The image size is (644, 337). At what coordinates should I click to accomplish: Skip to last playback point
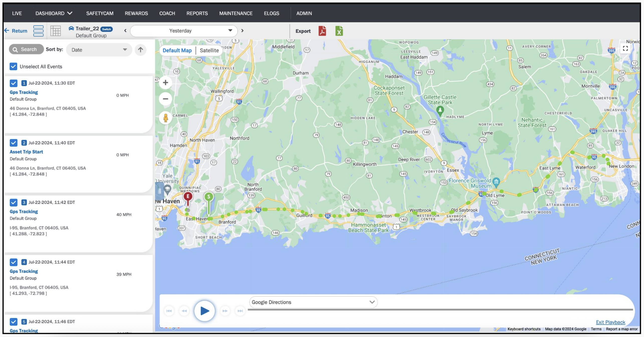[x=240, y=311]
